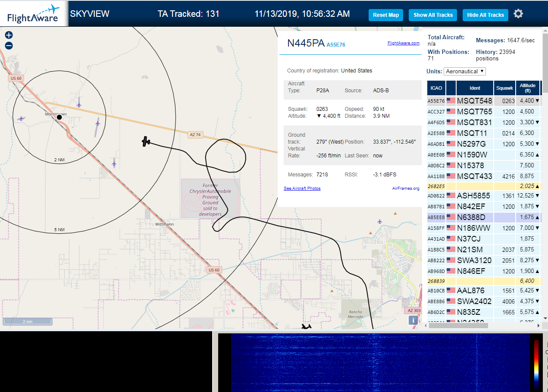Select the MSQT765 aircraft row
This screenshot has width=548, height=392.
tap(484, 112)
